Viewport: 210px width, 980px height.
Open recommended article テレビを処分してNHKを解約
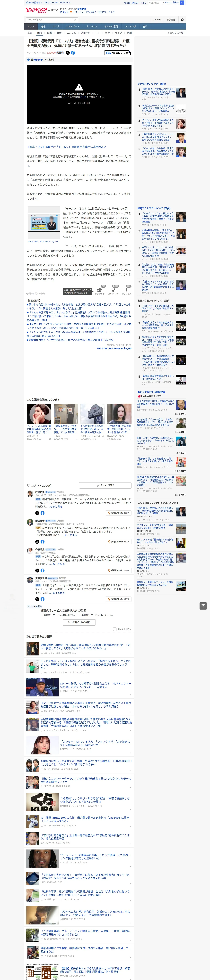pos(85,665)
